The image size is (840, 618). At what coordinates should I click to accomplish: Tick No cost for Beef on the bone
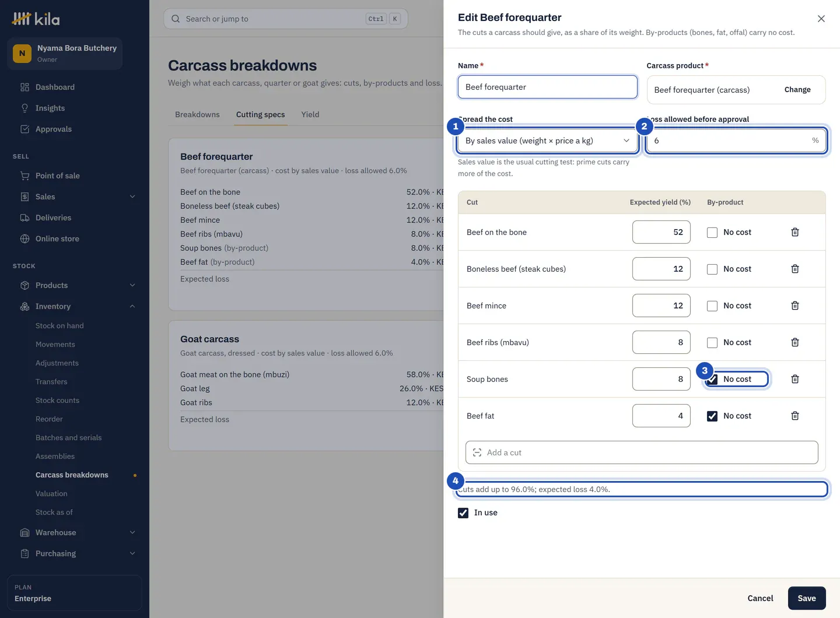(x=712, y=232)
